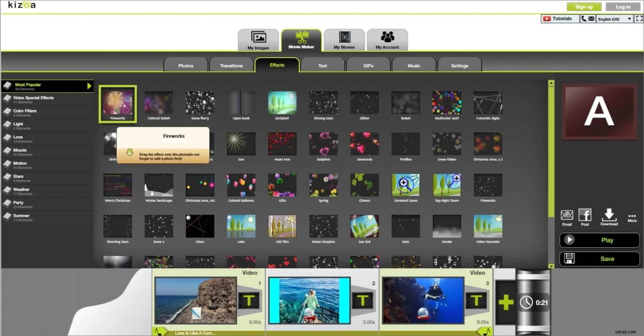Select the Snow Flakes effect thumbnail
Screen dimensions: 644x336
coord(447,143)
